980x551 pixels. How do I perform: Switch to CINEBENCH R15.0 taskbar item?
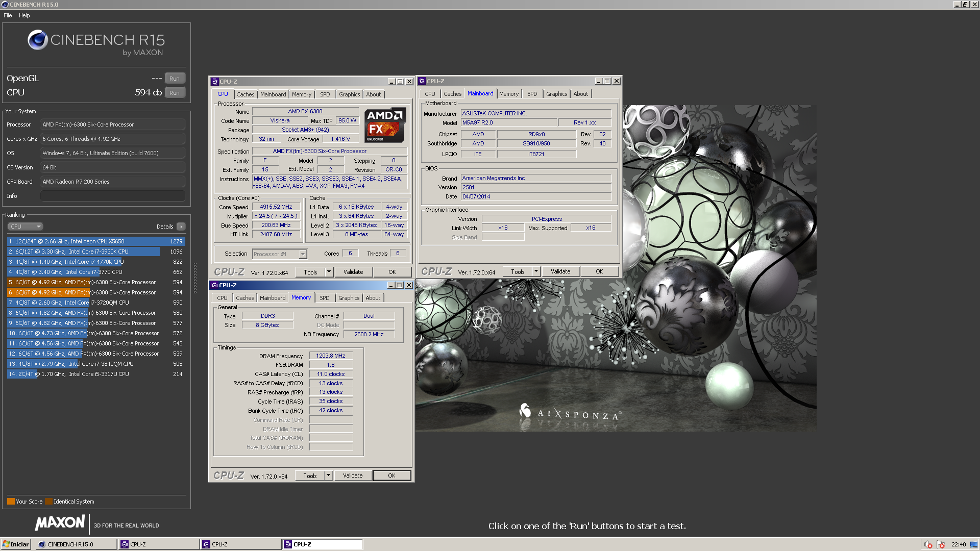[76, 544]
